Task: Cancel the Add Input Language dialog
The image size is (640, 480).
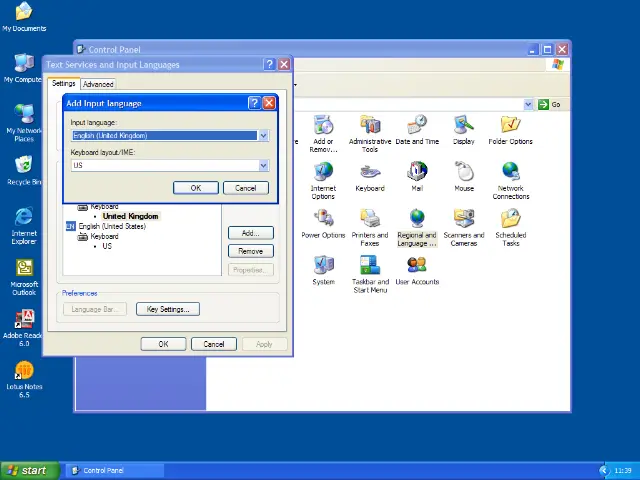Action: (x=245, y=188)
